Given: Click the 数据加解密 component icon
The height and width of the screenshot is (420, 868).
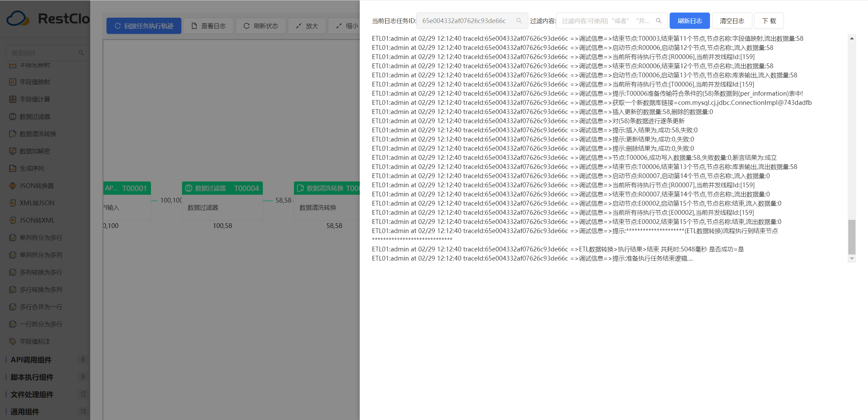Looking at the screenshot, I should click(13, 151).
